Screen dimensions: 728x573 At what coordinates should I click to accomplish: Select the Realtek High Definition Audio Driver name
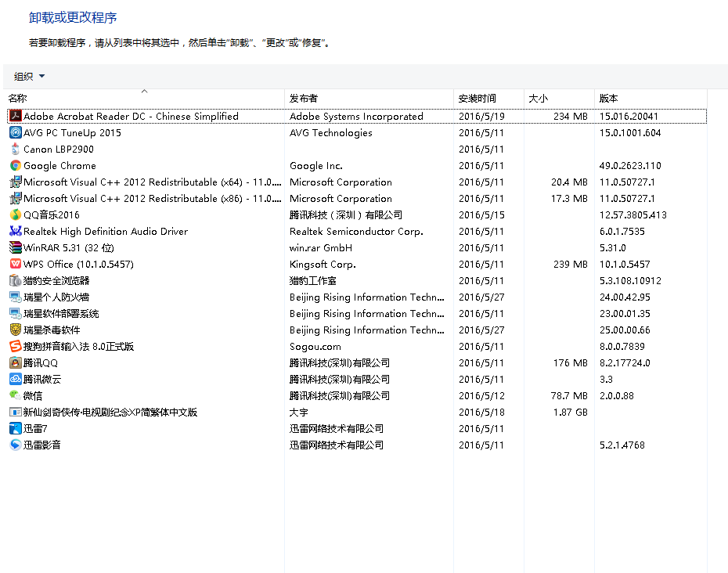(x=106, y=231)
